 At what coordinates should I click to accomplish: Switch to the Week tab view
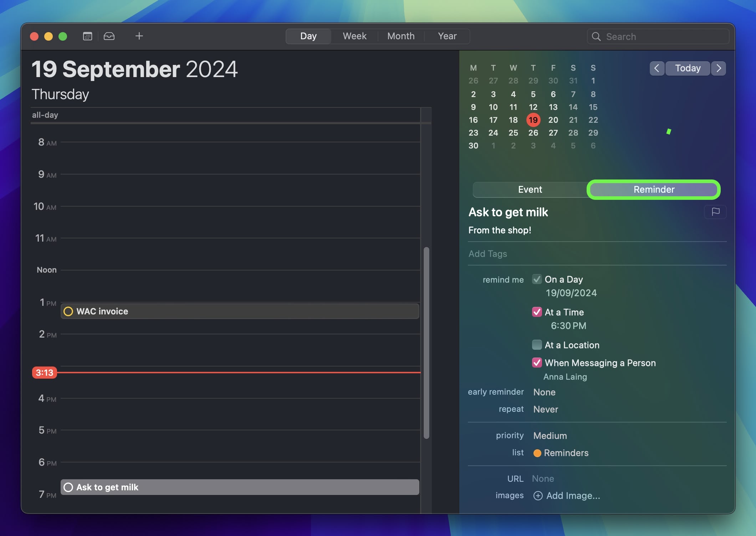354,36
